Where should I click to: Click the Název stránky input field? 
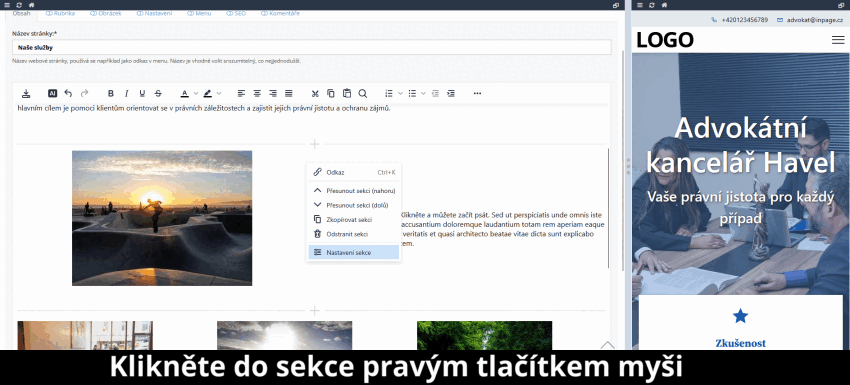click(312, 47)
